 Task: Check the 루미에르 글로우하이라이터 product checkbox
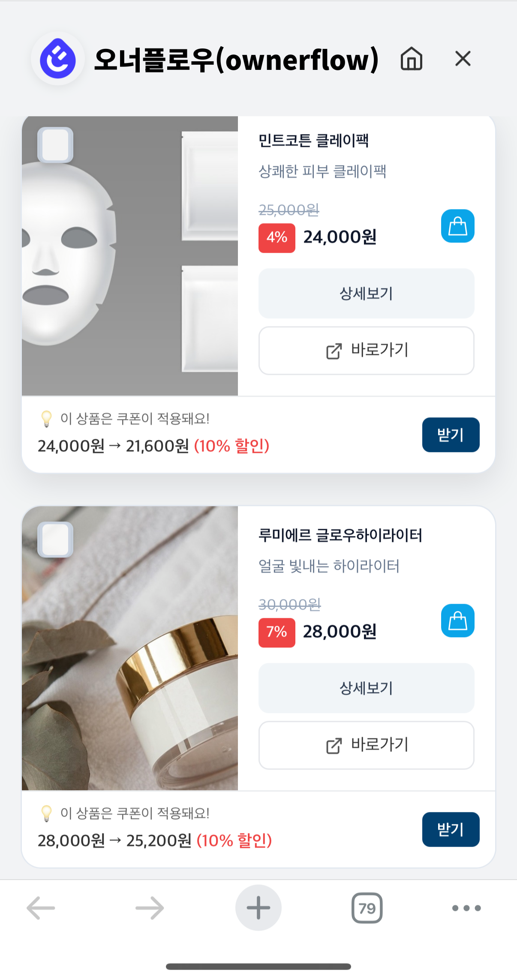tap(55, 539)
